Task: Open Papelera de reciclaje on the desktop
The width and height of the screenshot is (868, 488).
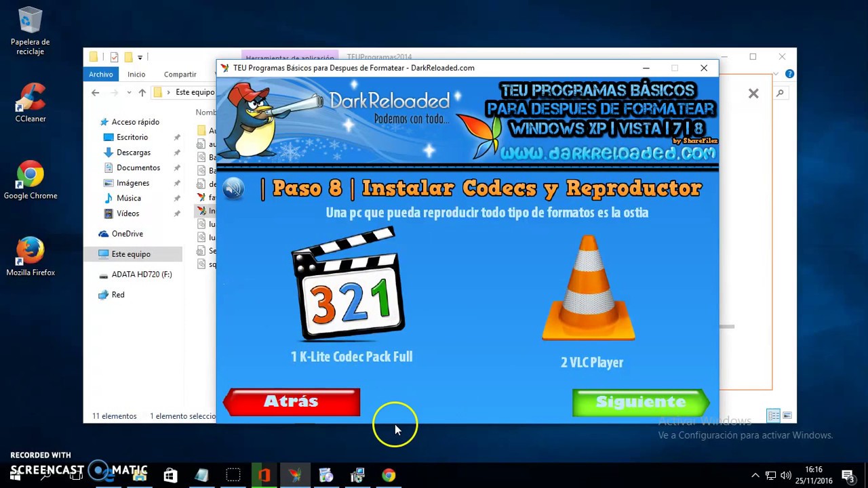Action: 30,30
